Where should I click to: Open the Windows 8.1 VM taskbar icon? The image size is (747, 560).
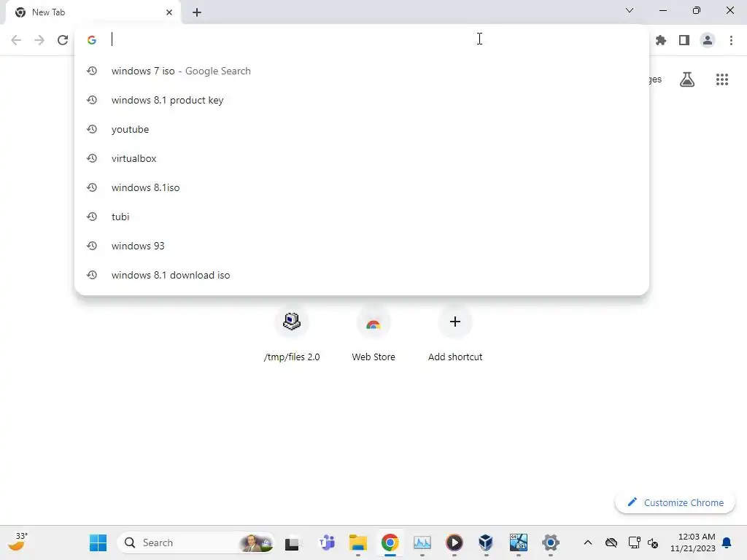(519, 542)
